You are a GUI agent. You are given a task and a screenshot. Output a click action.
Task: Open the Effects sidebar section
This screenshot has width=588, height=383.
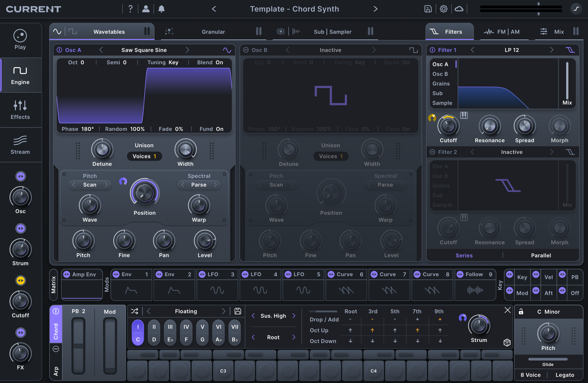coord(20,110)
